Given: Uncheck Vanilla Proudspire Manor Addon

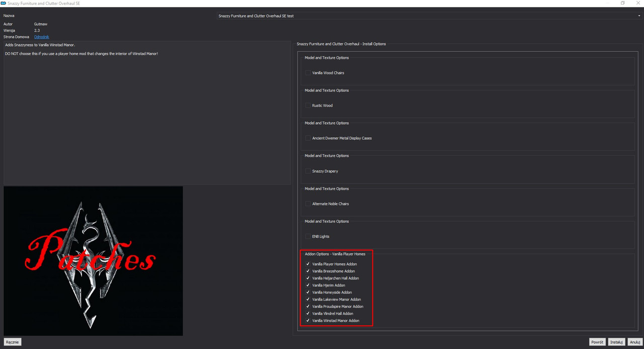Looking at the screenshot, I should (x=308, y=306).
